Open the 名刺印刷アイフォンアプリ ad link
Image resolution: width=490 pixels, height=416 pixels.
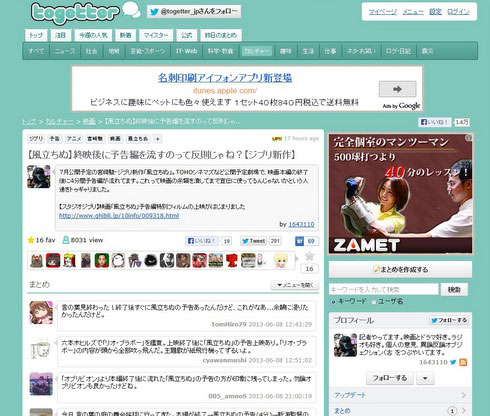coord(225,78)
